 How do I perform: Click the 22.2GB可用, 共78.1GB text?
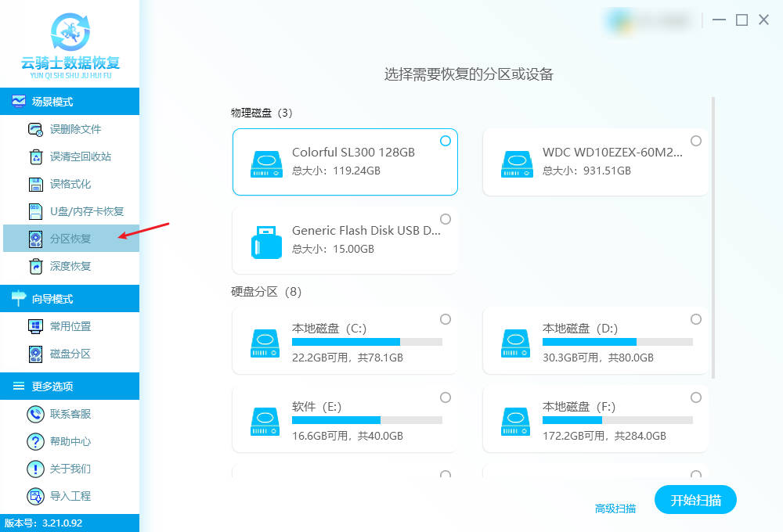[348, 358]
